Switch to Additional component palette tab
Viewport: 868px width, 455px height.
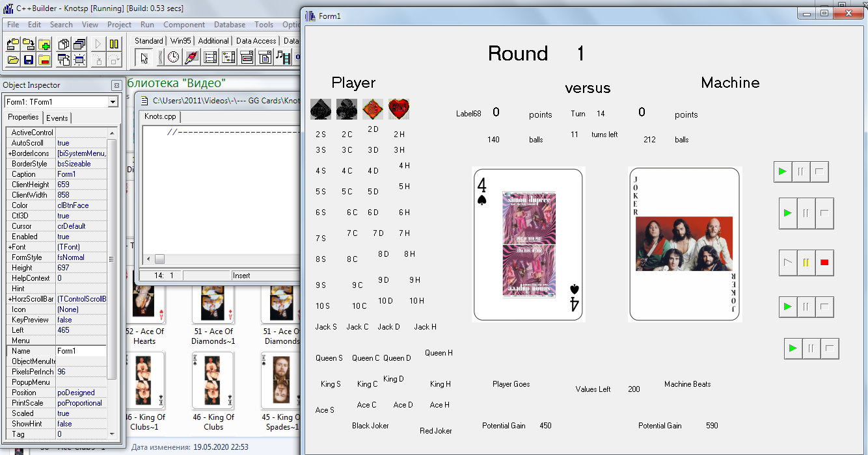(213, 40)
